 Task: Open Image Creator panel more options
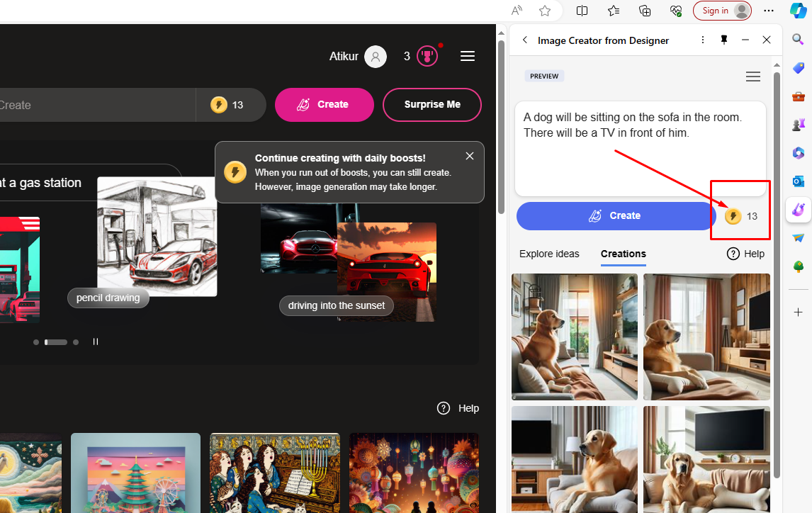(702, 40)
